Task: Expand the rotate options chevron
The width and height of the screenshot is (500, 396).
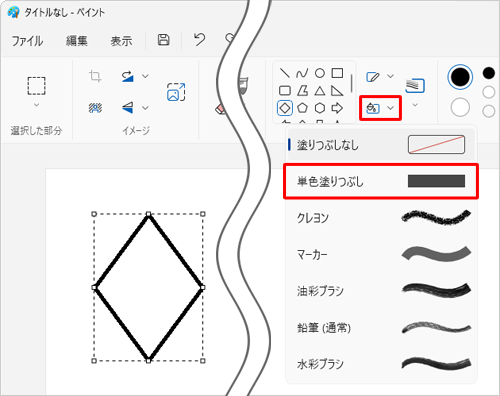Action: click(145, 76)
